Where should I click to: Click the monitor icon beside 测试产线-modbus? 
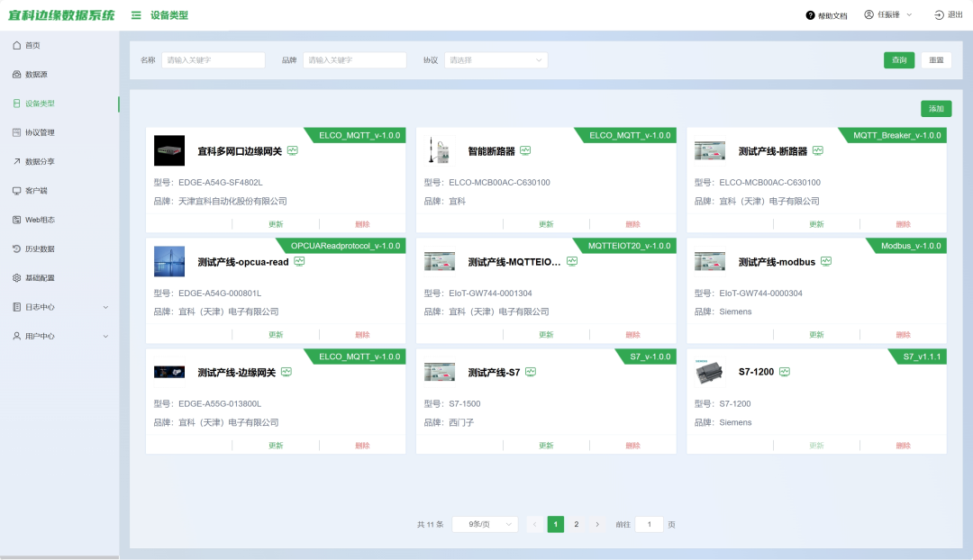[x=826, y=262]
